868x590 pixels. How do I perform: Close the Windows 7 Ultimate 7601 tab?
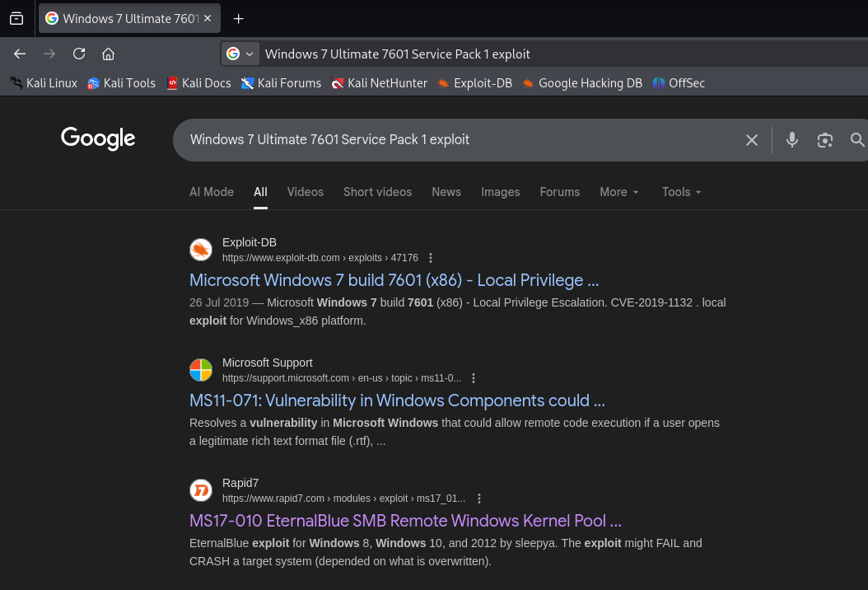coord(208,18)
